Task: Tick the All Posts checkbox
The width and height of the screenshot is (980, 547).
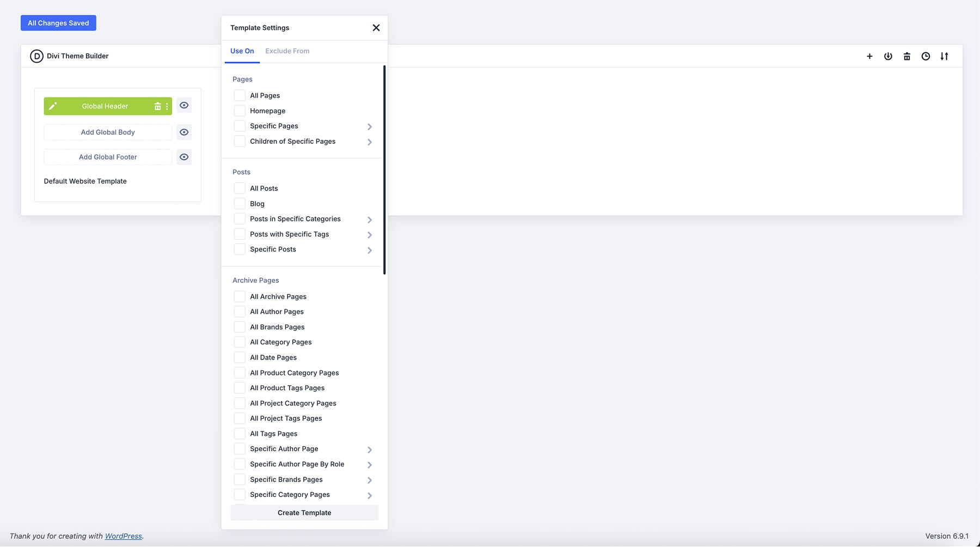Action: [240, 189]
